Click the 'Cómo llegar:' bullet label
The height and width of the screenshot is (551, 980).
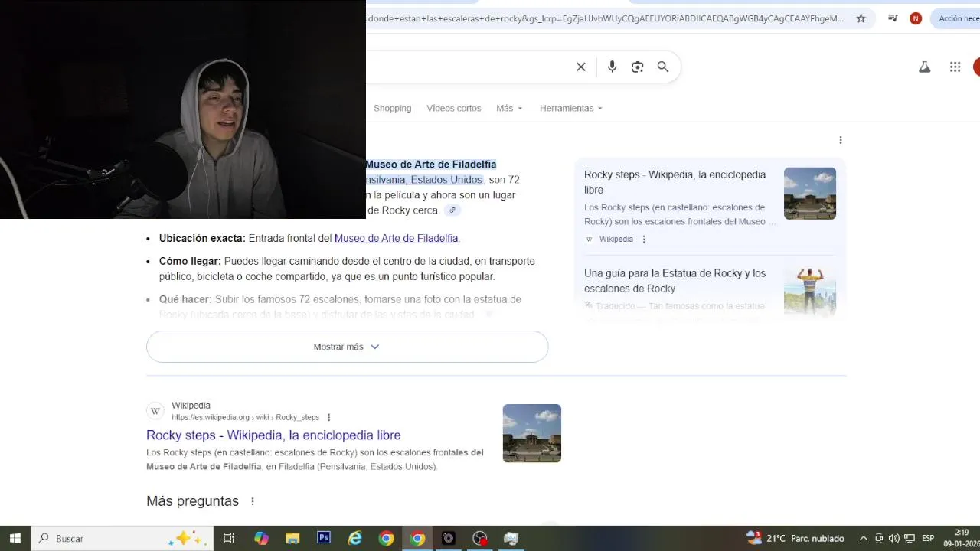pos(190,262)
